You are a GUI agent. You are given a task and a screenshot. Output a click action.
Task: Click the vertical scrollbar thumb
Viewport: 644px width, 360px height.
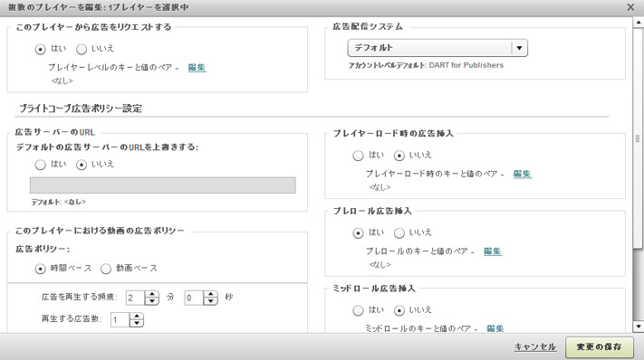[638, 138]
